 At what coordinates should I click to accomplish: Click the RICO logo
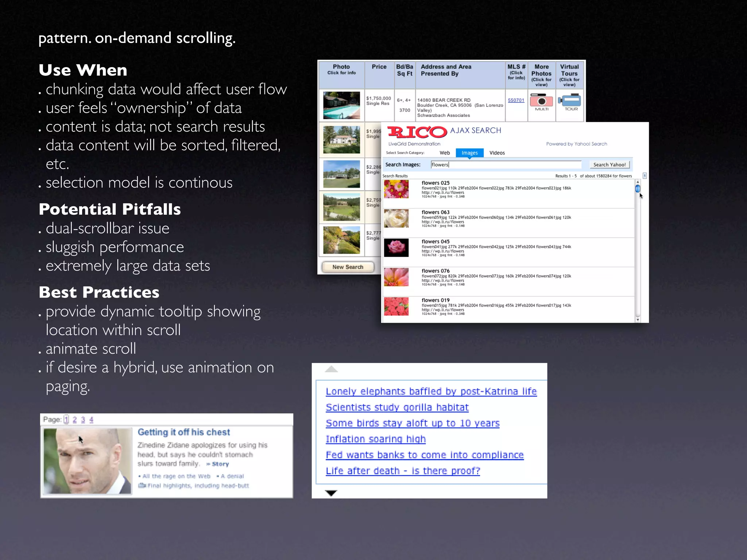tap(417, 132)
